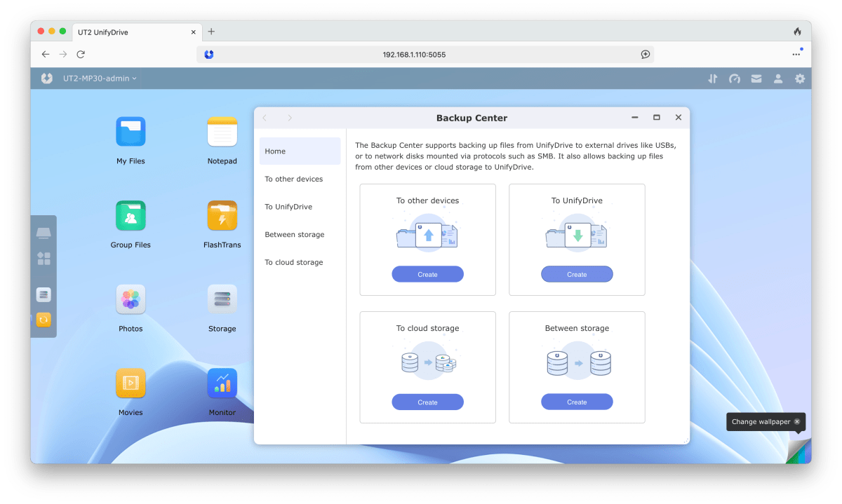842x504 pixels.
Task: Open the transfer tasks icon in the top bar
Action: pyautogui.click(x=713, y=79)
